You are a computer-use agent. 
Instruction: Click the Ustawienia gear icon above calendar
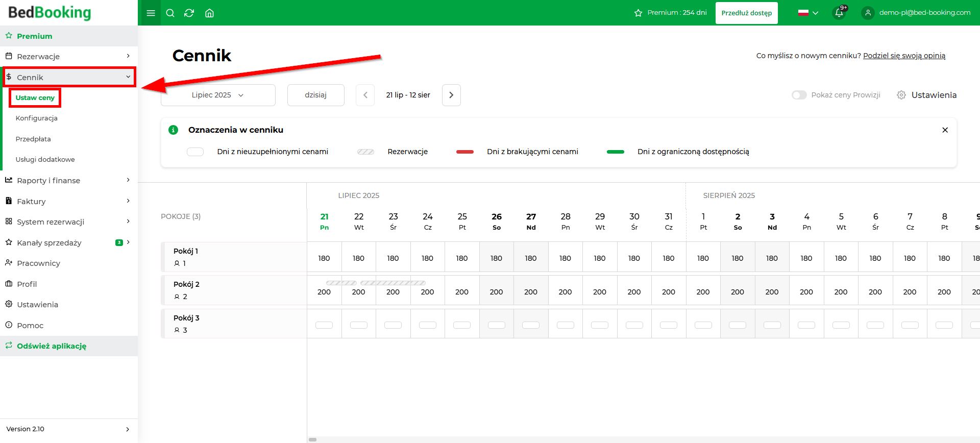[x=901, y=95]
